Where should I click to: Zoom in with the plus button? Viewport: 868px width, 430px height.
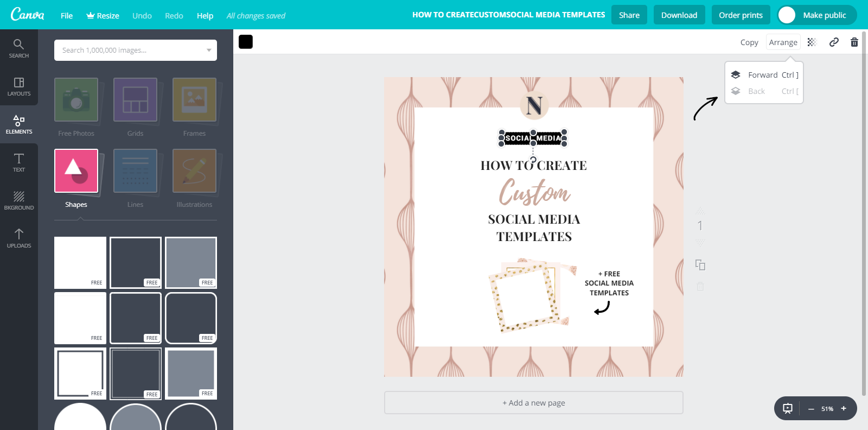tap(844, 408)
